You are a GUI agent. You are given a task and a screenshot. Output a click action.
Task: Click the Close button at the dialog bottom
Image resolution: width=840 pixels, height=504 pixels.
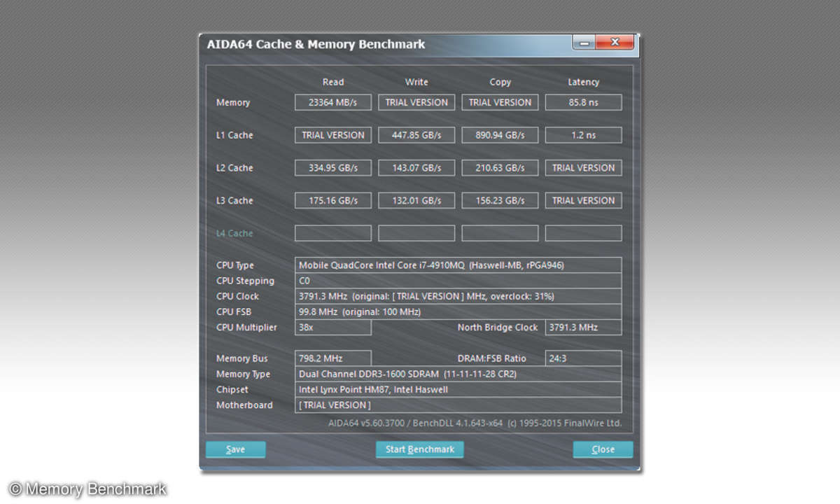coord(603,449)
